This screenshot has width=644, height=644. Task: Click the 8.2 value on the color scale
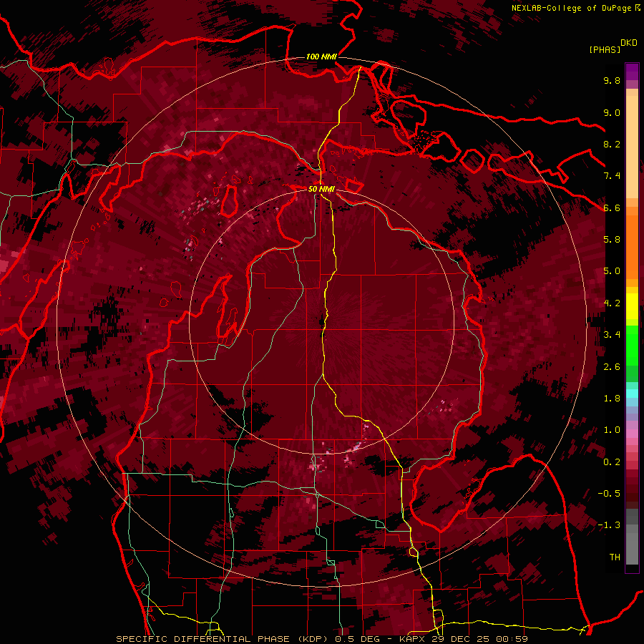[x=612, y=144]
